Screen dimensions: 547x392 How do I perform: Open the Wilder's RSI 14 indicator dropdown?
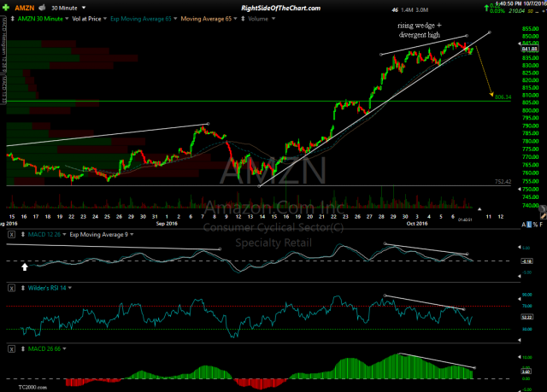(70, 288)
